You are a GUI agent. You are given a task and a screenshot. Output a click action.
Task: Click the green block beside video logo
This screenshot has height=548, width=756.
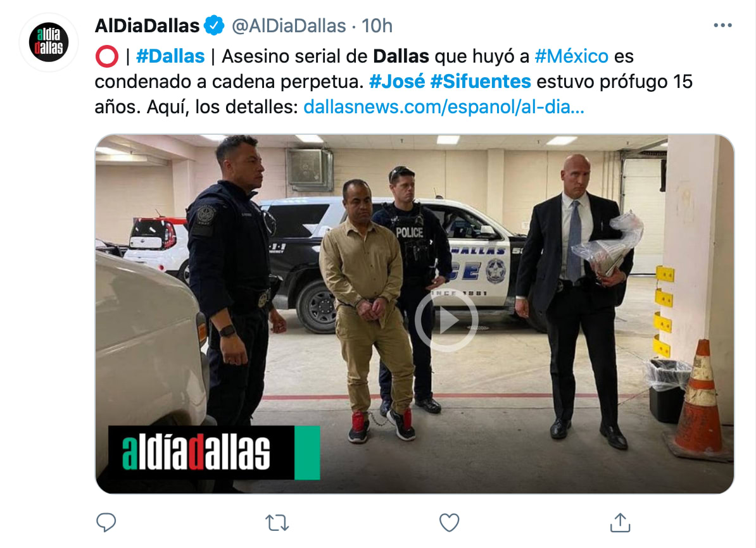[x=307, y=452]
